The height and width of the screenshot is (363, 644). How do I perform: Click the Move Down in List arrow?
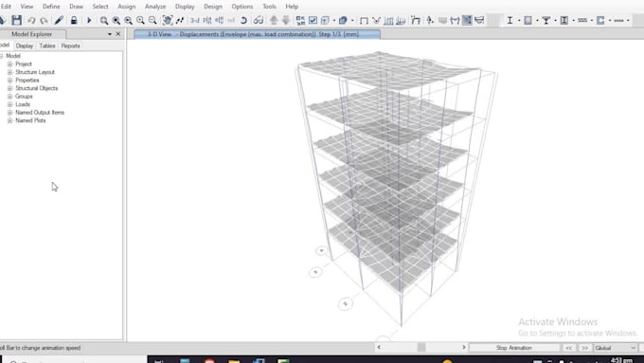click(286, 20)
